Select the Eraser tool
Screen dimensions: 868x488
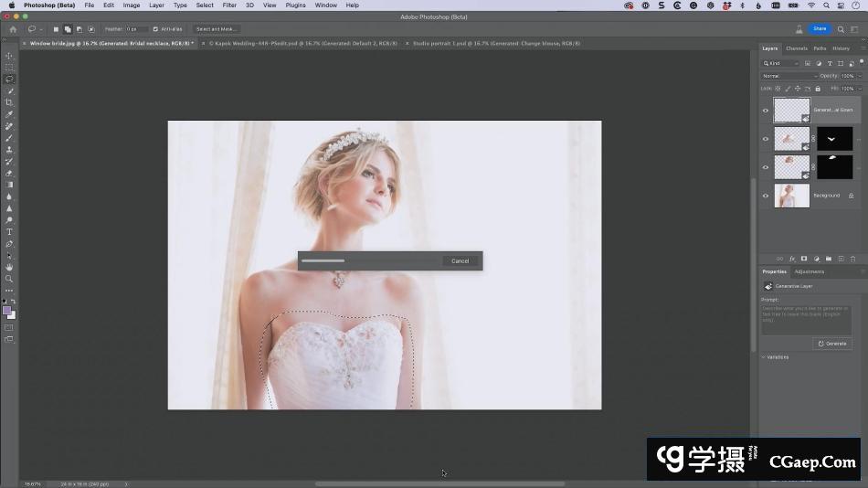click(x=9, y=173)
